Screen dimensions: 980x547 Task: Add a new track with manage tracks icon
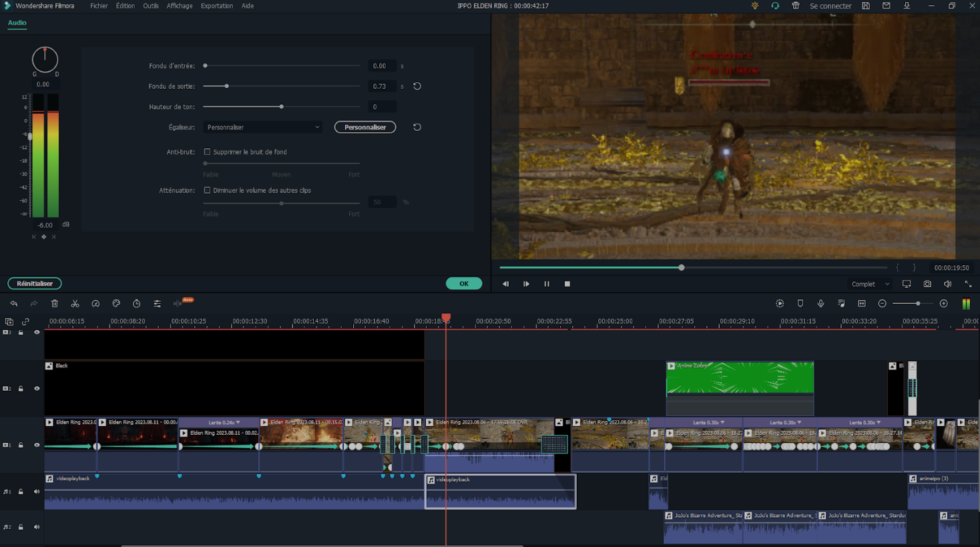[x=9, y=322]
